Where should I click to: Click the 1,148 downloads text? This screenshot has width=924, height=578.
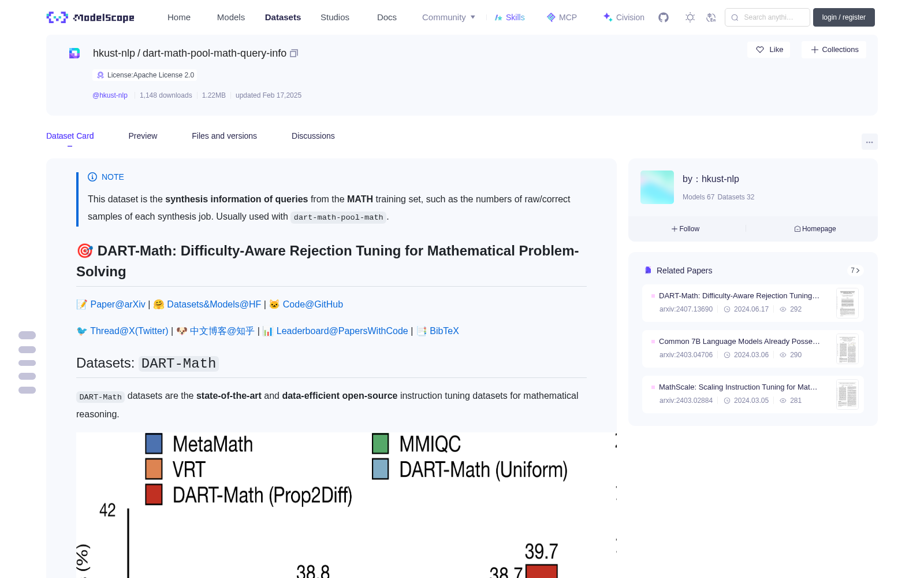(x=166, y=95)
